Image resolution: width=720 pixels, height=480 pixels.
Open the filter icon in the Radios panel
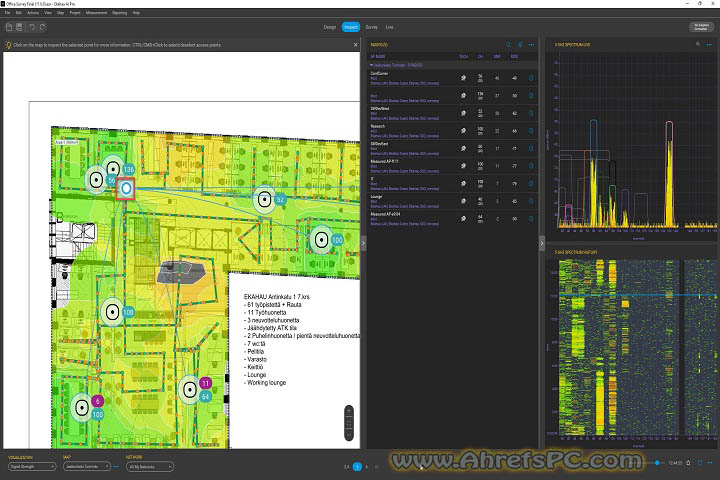click(x=520, y=45)
